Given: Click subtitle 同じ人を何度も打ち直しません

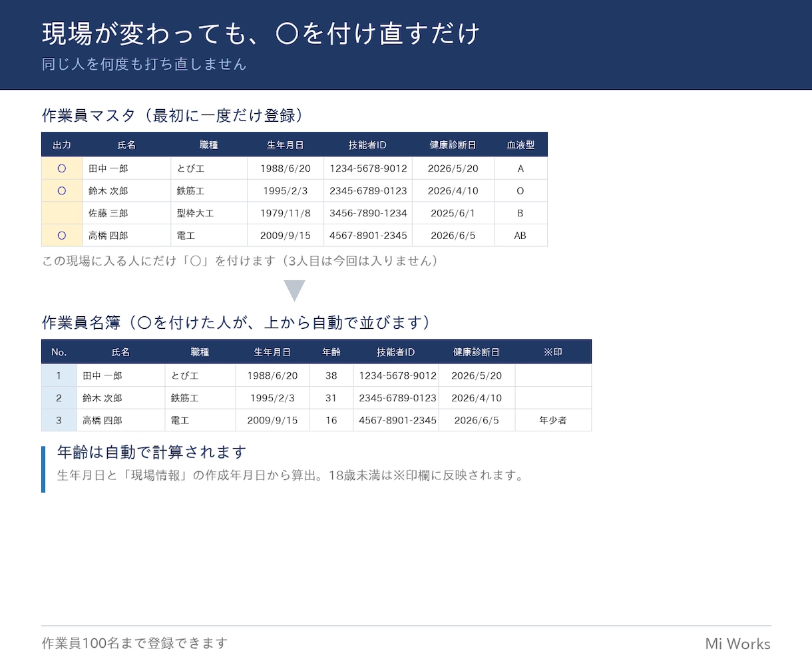Looking at the screenshot, I should [x=144, y=64].
